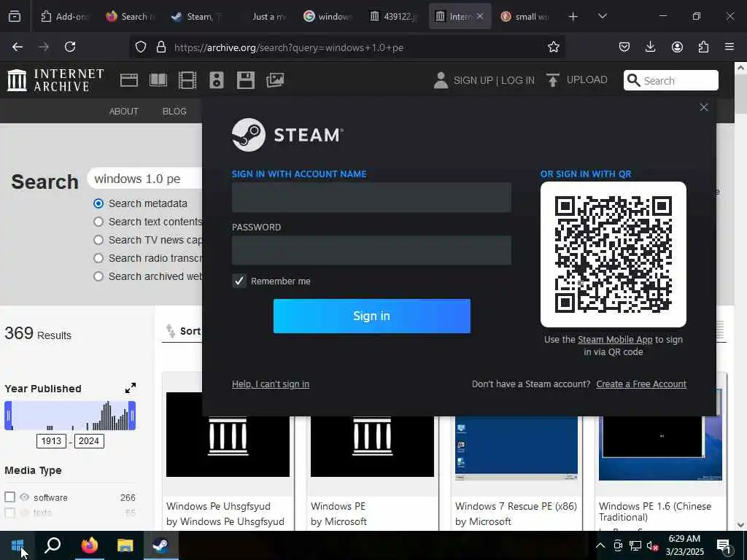Image resolution: width=747 pixels, height=560 pixels.
Task: Switch to Google windows search tab
Action: click(x=328, y=17)
